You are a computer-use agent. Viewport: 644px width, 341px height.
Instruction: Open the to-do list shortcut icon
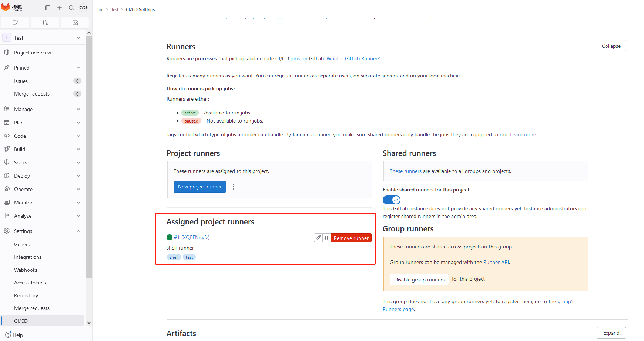click(x=75, y=23)
